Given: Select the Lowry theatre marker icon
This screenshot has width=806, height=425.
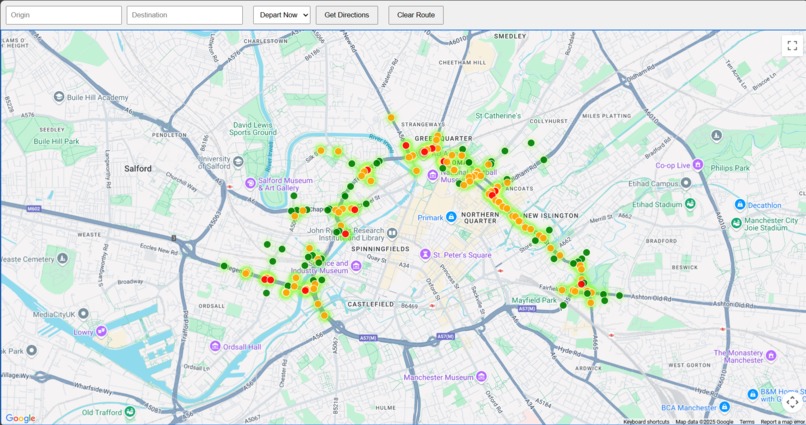Looking at the screenshot, I should [x=102, y=331].
